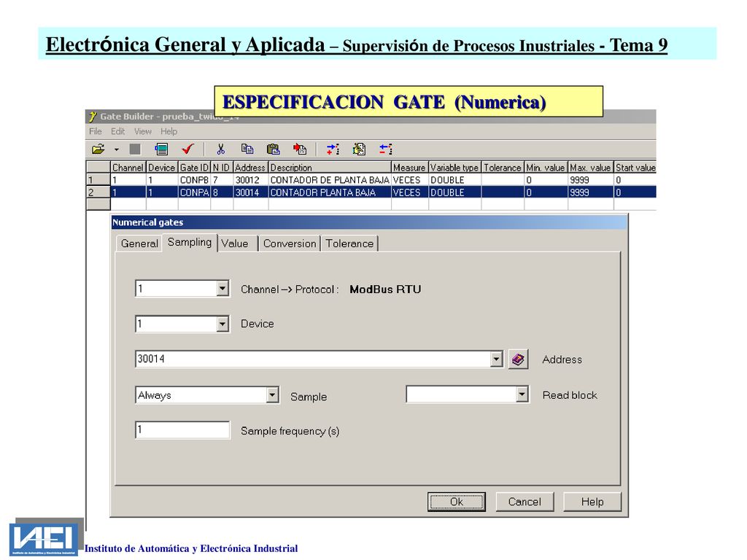Click the Copy toolbar icon
The height and width of the screenshot is (560, 747).
point(247,149)
